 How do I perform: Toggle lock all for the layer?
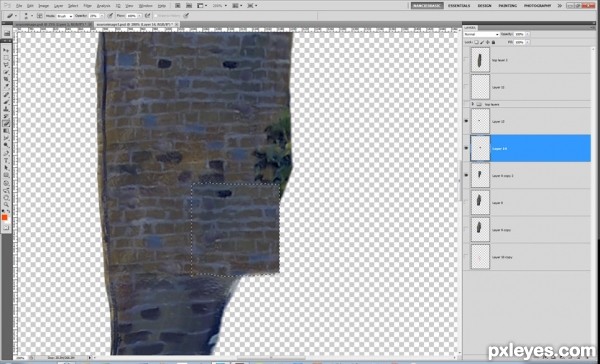tap(493, 42)
